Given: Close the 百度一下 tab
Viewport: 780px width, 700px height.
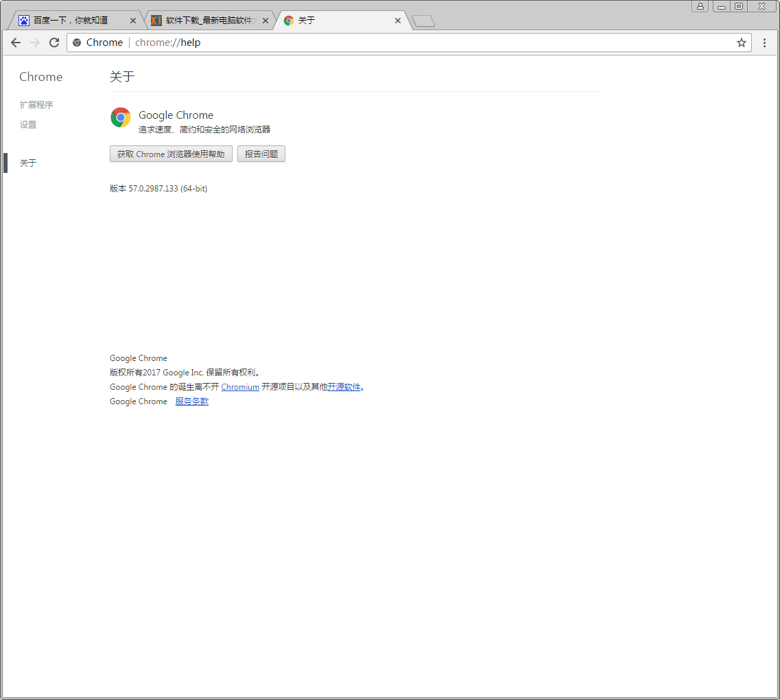Looking at the screenshot, I should pyautogui.click(x=133, y=21).
